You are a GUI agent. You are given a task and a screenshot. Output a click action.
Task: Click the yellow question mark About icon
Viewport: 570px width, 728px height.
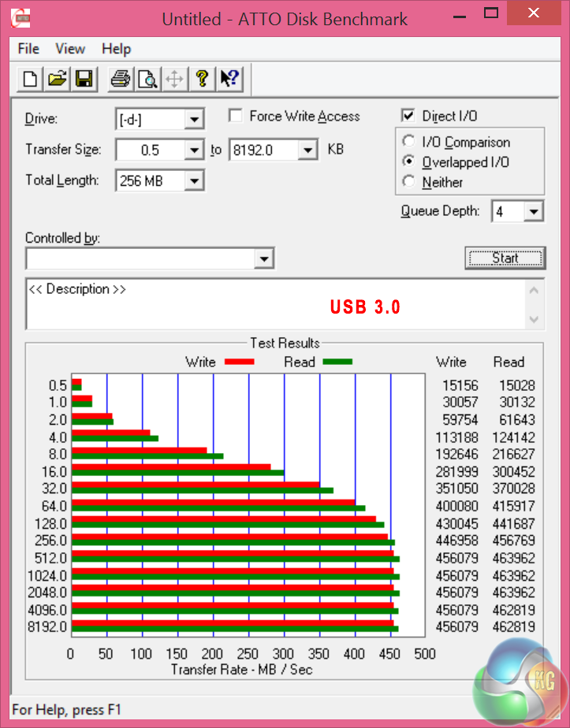[202, 79]
